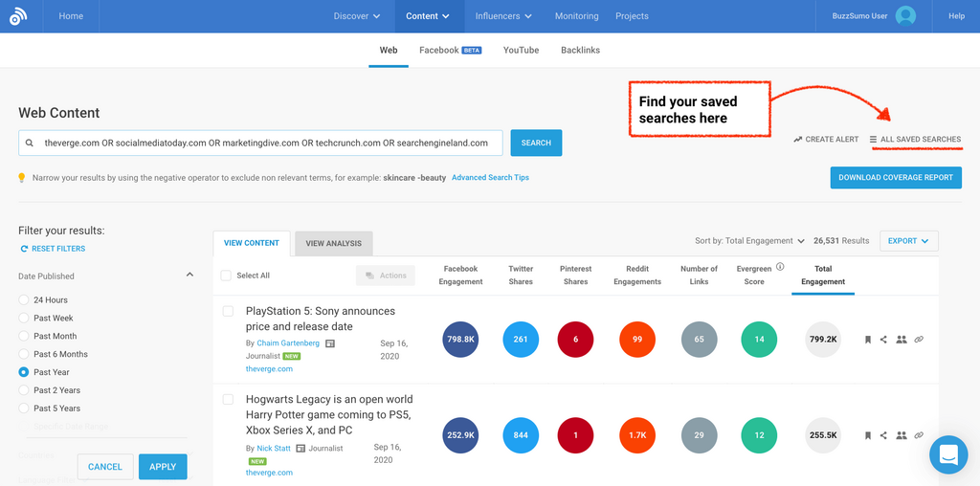View sharers of the PlayStation 5 article
980x486 pixels.
click(x=901, y=340)
